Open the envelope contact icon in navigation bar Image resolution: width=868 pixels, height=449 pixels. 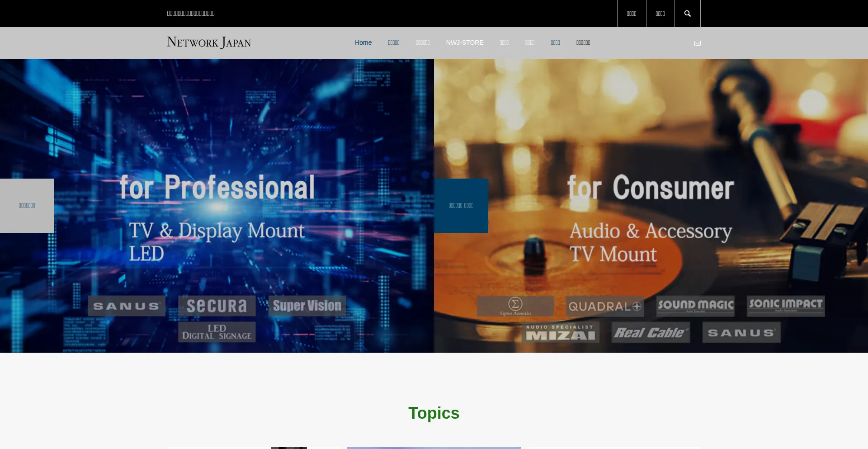[x=698, y=43]
